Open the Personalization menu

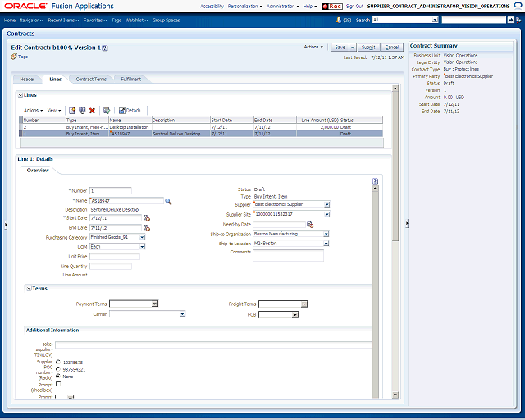[245, 7]
